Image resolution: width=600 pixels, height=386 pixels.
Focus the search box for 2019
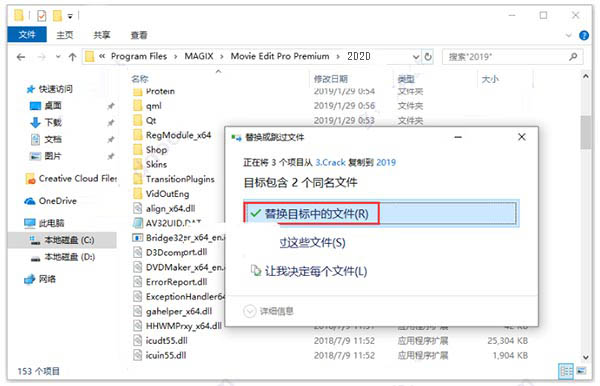pos(512,57)
